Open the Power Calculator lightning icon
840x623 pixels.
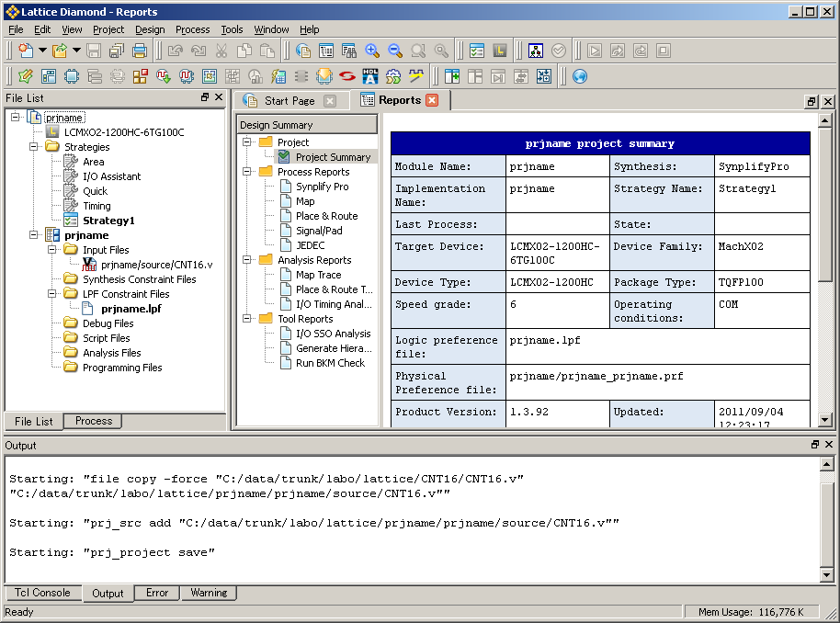[278, 76]
